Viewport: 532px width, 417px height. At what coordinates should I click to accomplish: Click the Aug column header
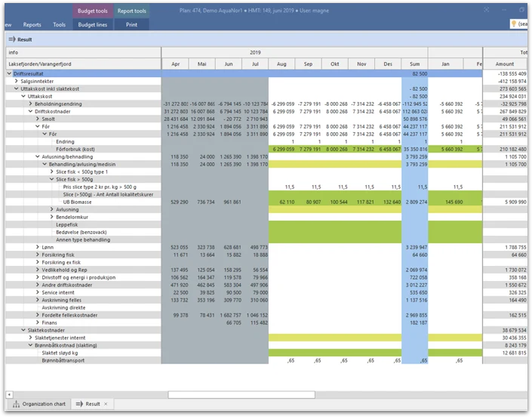pos(281,64)
